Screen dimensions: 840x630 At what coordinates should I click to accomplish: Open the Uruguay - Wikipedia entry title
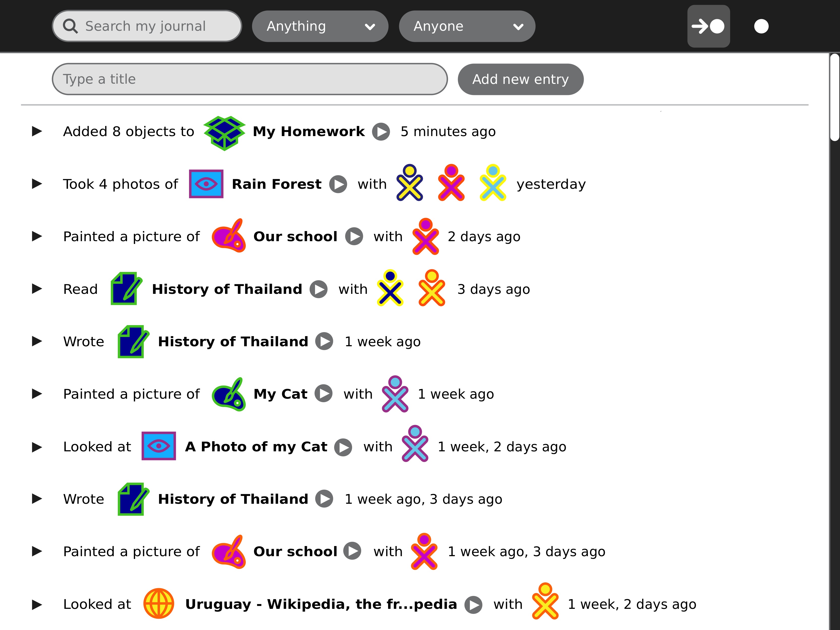point(321,604)
